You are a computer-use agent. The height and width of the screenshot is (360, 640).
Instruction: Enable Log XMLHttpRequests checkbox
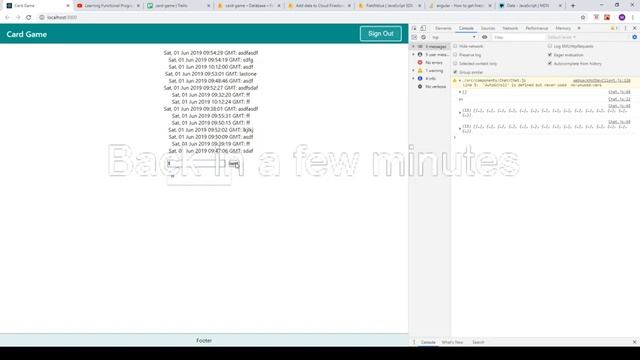[x=550, y=46]
